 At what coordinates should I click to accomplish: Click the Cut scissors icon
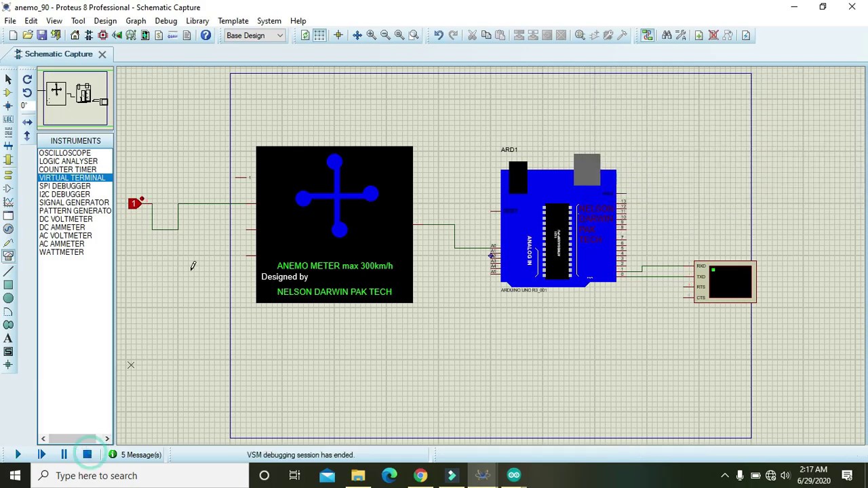click(472, 35)
